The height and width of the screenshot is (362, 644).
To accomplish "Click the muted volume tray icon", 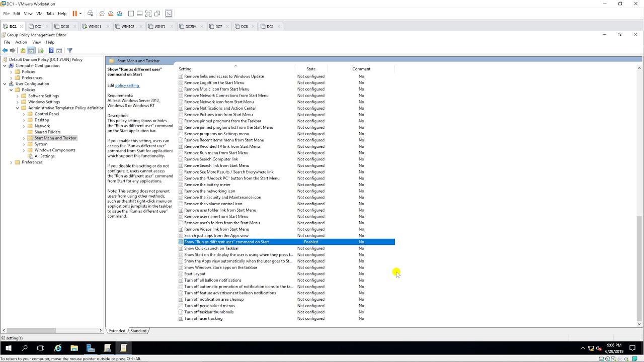I will coord(599,348).
